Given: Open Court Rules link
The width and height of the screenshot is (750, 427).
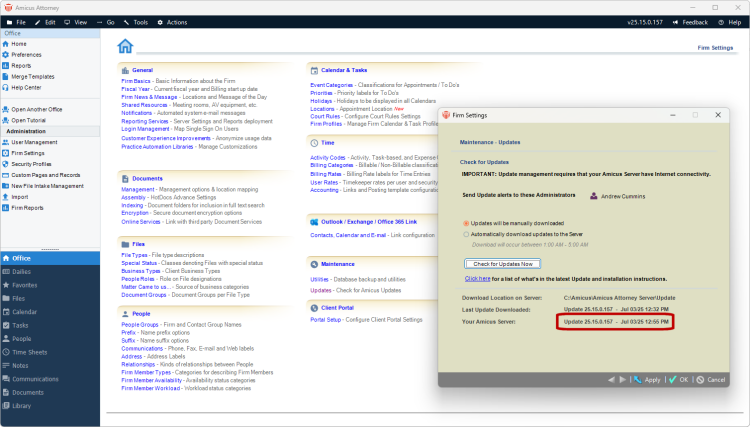Looking at the screenshot, I should coord(325,116).
